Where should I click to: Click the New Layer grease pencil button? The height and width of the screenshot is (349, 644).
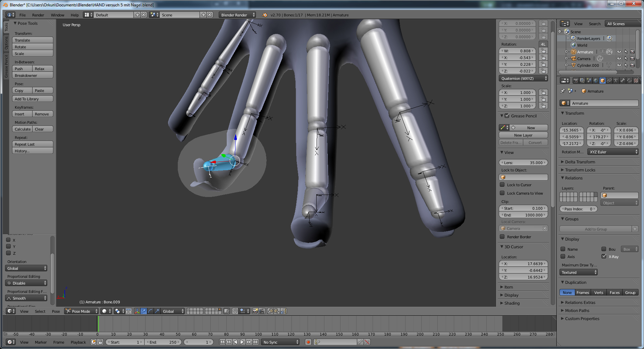[523, 135]
